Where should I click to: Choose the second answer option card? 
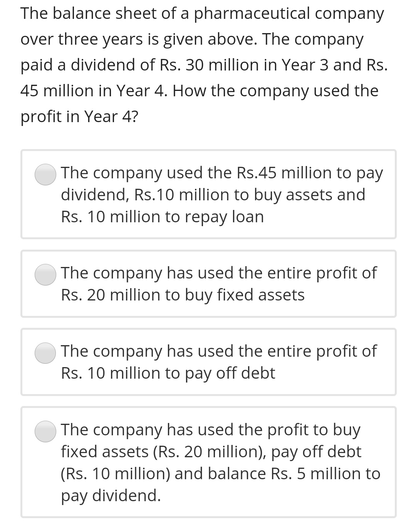[x=208, y=284]
